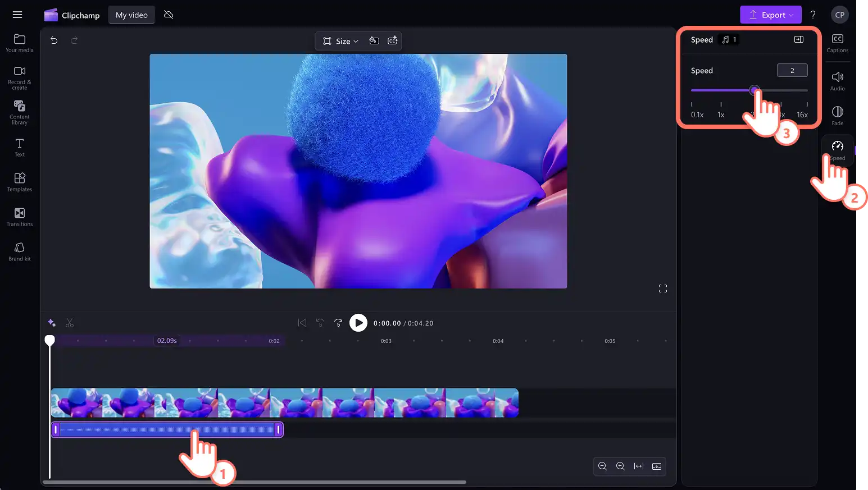The image size is (868, 490).
Task: Open Your media sidebar tab
Action: click(20, 43)
